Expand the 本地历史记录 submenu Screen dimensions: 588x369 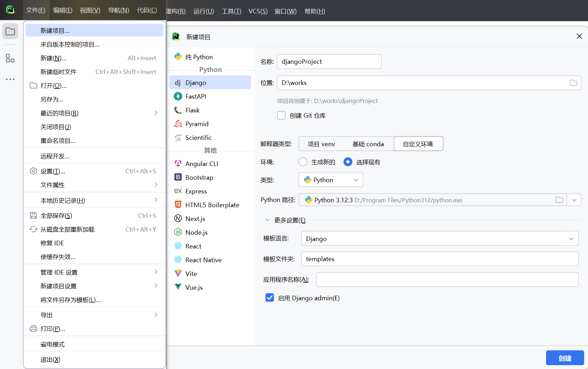point(156,200)
